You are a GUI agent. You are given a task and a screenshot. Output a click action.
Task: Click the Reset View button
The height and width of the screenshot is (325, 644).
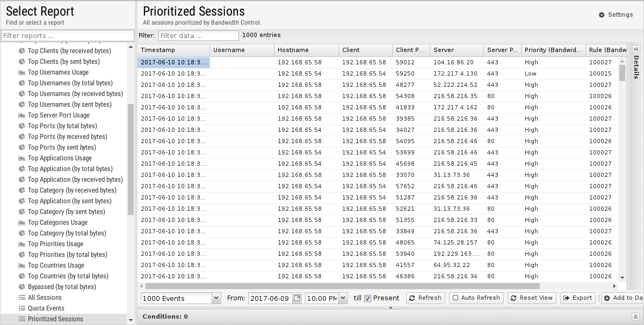click(x=532, y=298)
